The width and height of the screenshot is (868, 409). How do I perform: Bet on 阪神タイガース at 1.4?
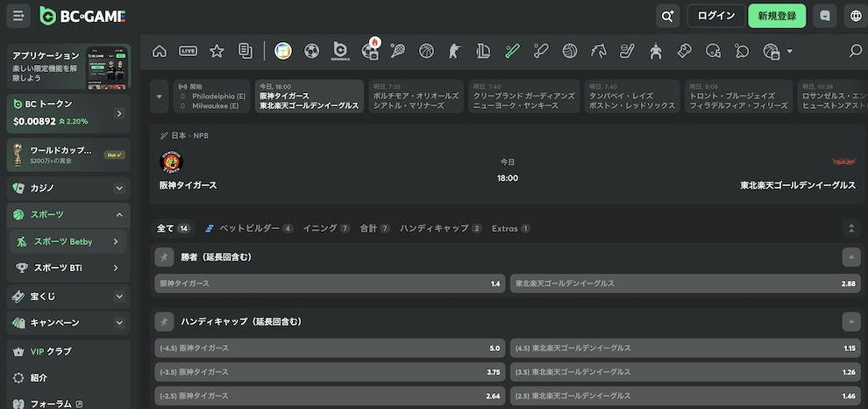click(330, 283)
